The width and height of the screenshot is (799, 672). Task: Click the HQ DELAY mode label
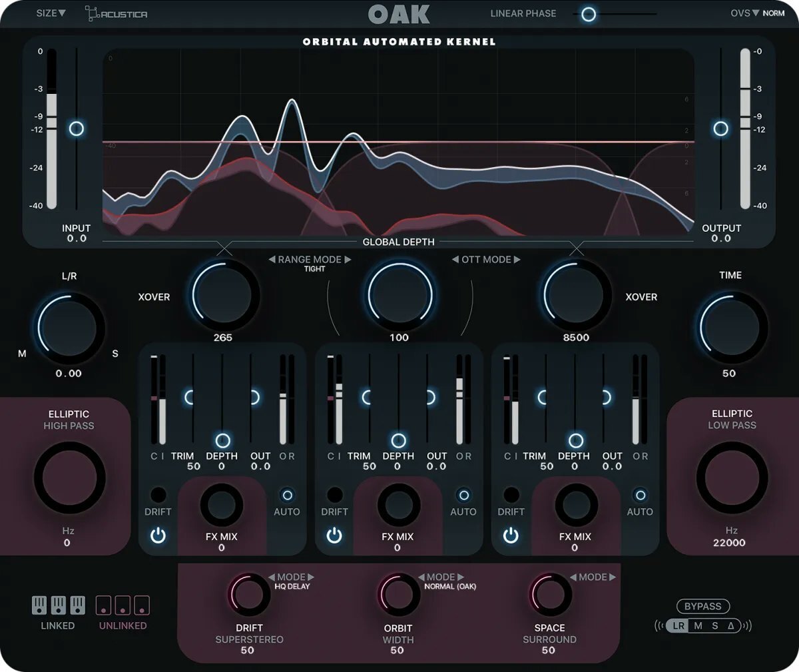pos(292,587)
